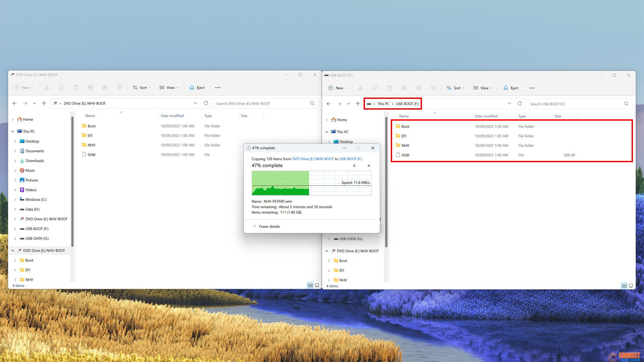This screenshot has width=644, height=362.
Task: Click Paste icon in USB-BOOT window toolbar
Action: [x=389, y=88]
